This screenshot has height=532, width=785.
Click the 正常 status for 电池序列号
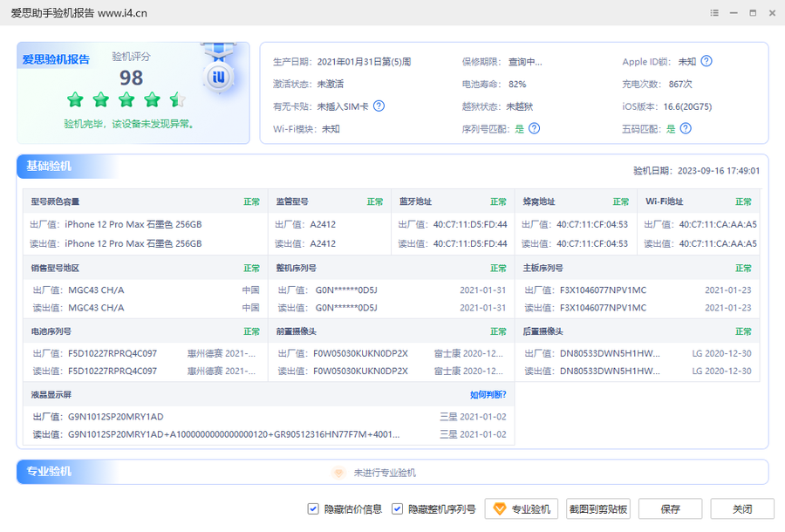pos(252,331)
